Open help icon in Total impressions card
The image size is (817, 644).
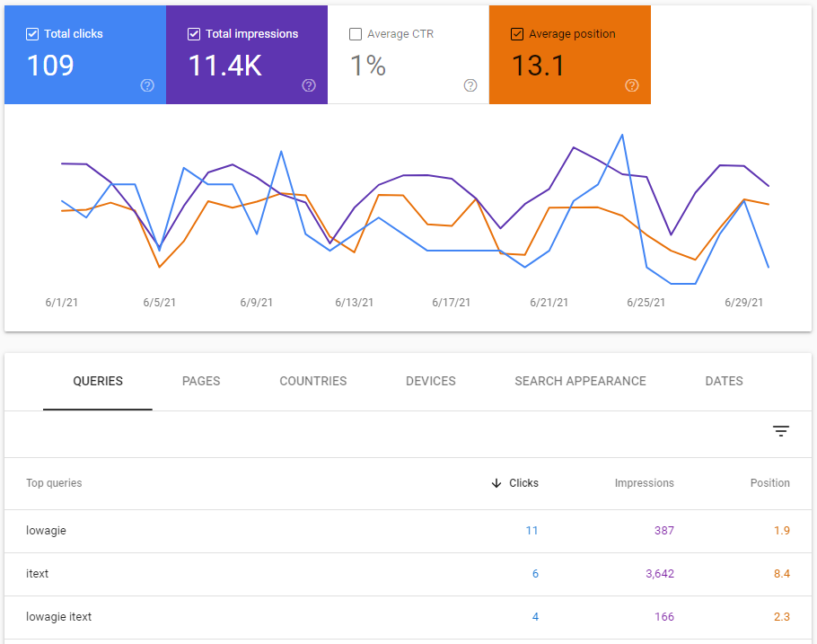(309, 85)
